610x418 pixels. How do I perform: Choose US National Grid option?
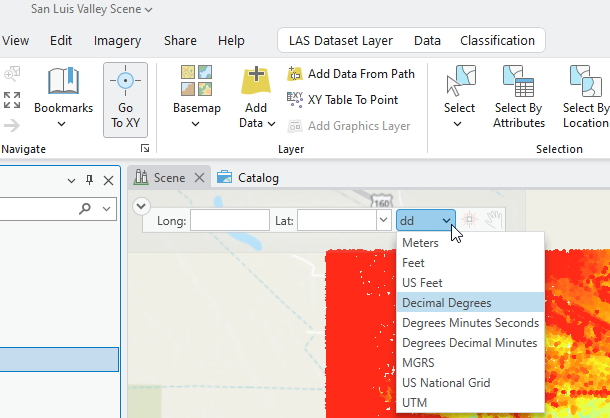coord(470,383)
